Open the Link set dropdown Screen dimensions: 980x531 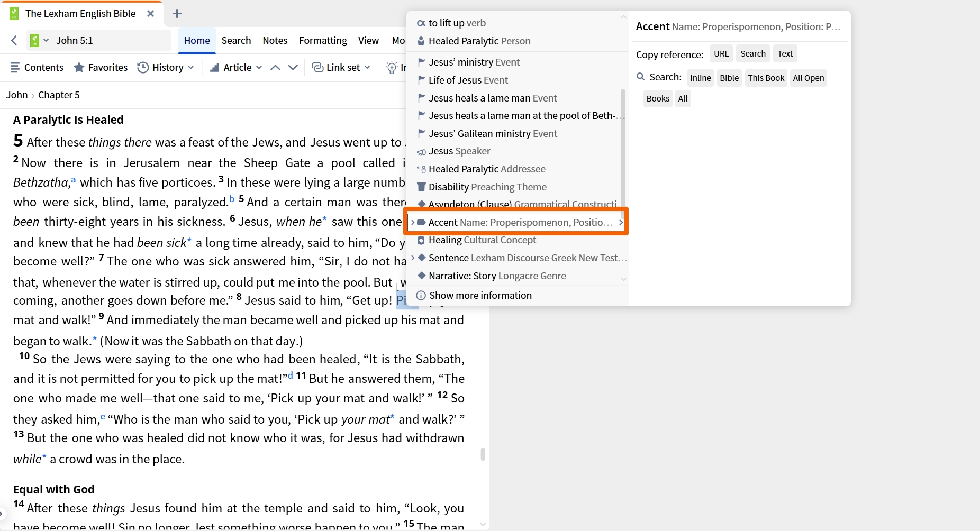point(341,67)
